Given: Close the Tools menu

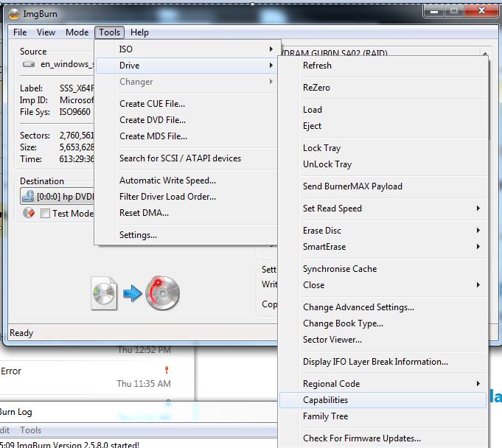Looking at the screenshot, I should coord(109,32).
